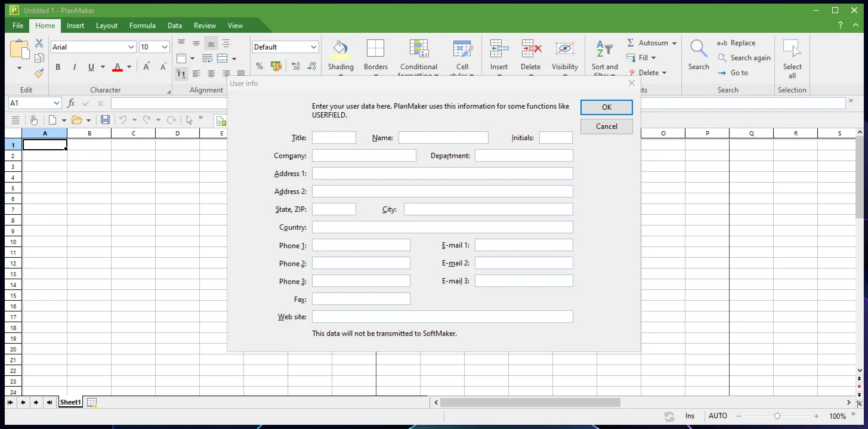Select the Format painter brush icon
Viewport: 868px width, 429px height.
[x=39, y=73]
